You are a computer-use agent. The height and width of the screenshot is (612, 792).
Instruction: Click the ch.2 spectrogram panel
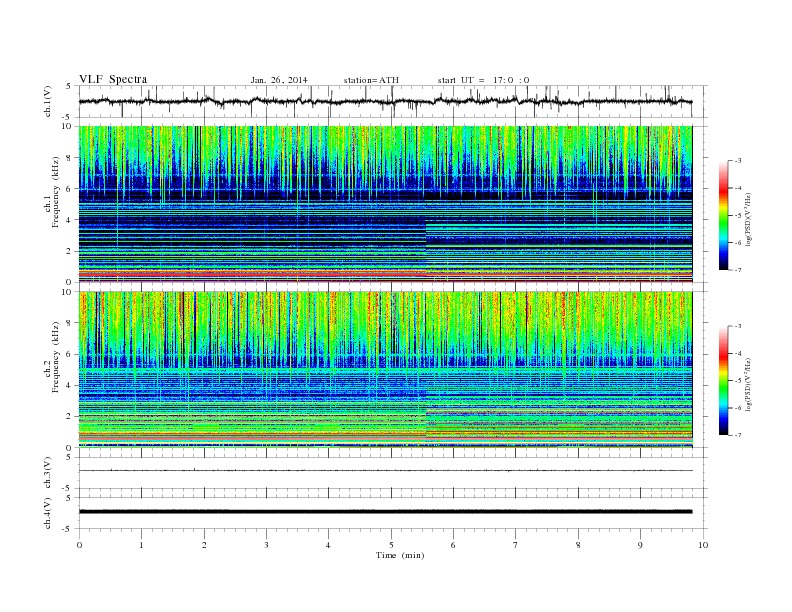[x=385, y=369]
